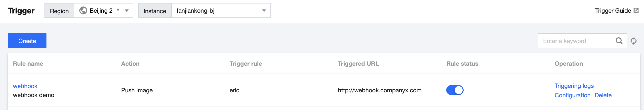Click the Region label tab
The width and height of the screenshot is (644, 110).
(x=59, y=11)
